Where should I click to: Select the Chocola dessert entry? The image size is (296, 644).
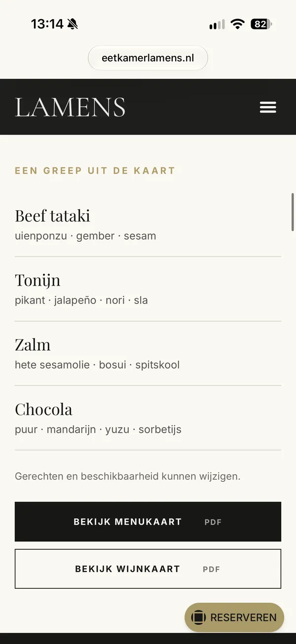[148, 418]
